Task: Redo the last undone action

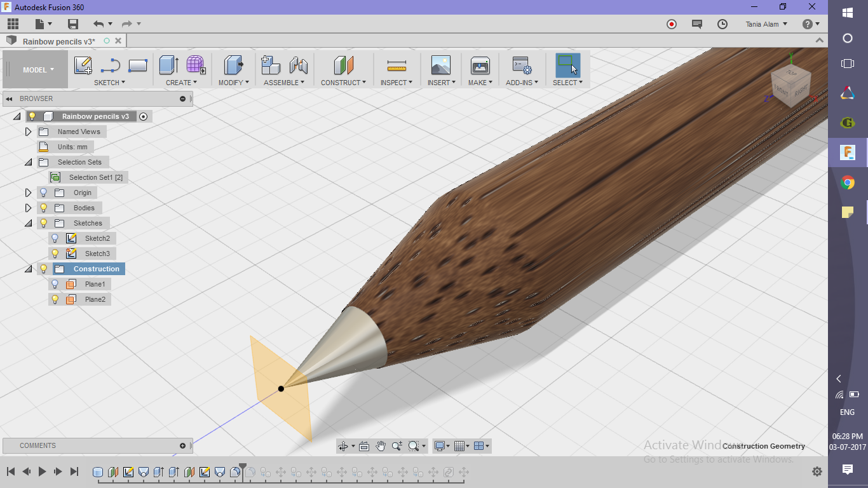Action: pyautogui.click(x=126, y=24)
